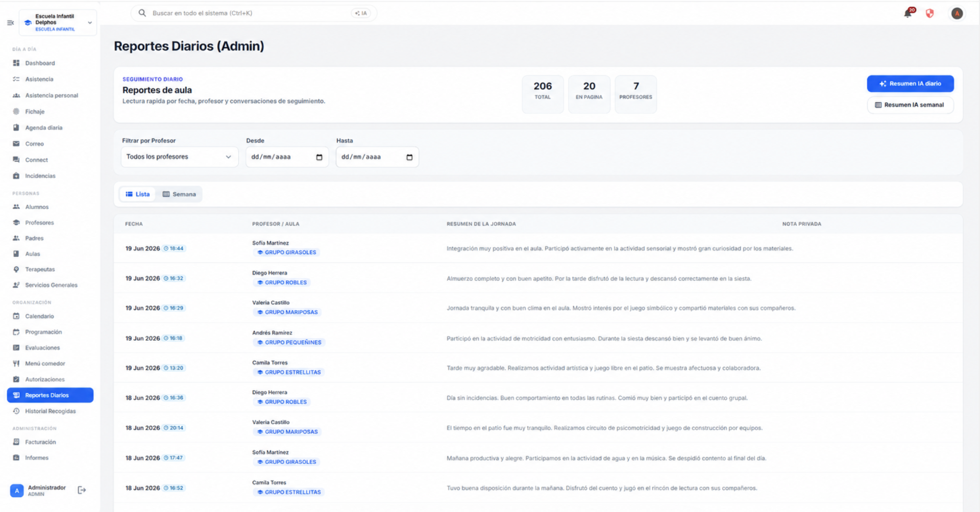
Task: Open the notifications bell
Action: pyautogui.click(x=908, y=13)
